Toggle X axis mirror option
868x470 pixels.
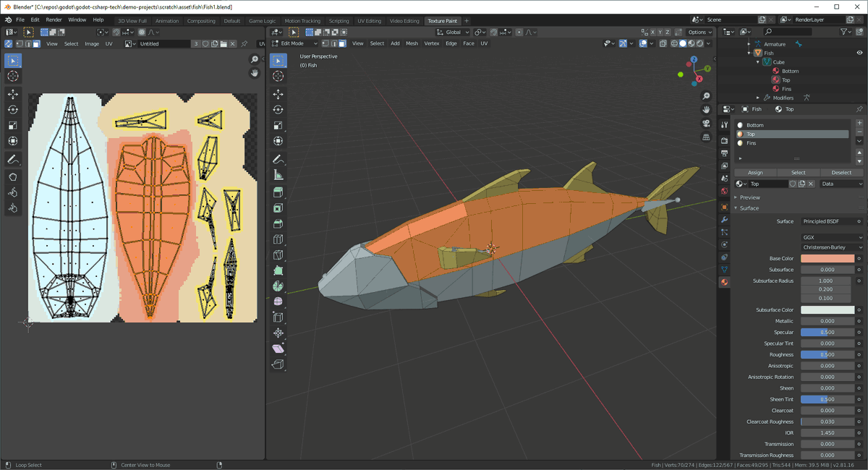click(652, 33)
